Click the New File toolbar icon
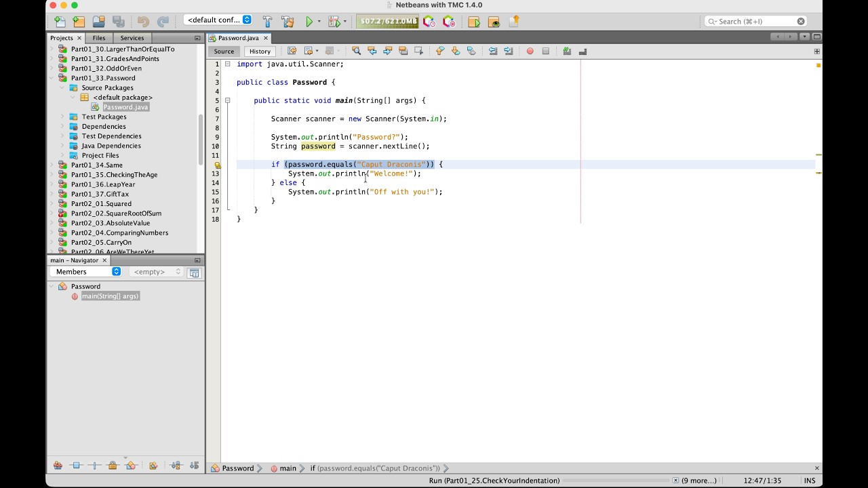 [60, 22]
